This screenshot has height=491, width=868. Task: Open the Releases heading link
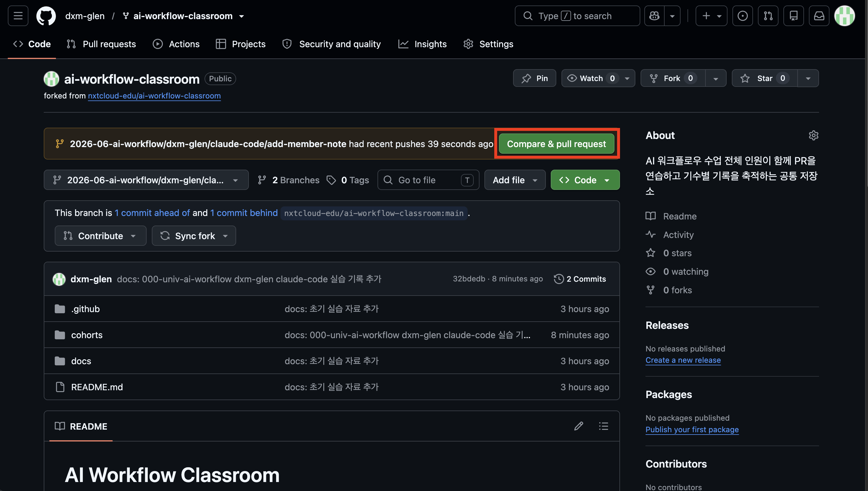point(667,325)
